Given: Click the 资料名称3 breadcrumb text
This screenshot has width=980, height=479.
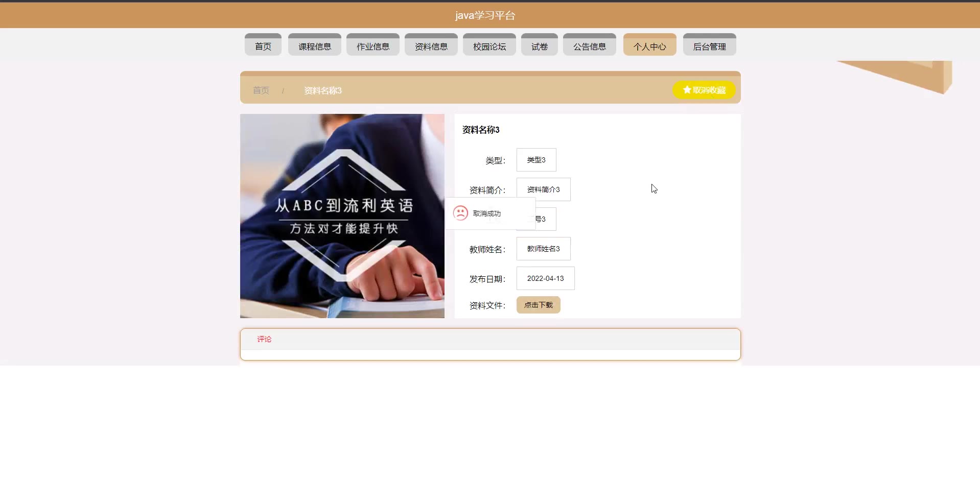Looking at the screenshot, I should click(323, 90).
